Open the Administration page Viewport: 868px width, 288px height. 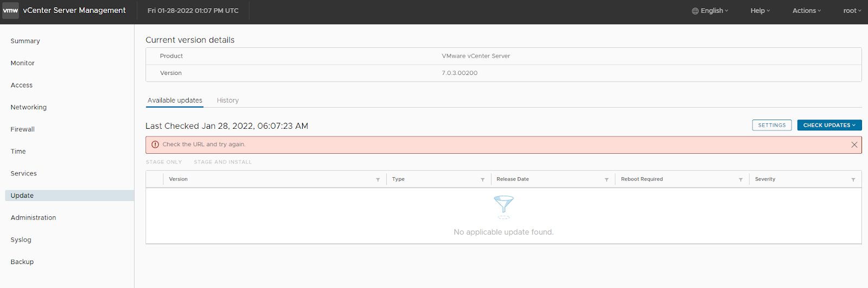33,218
